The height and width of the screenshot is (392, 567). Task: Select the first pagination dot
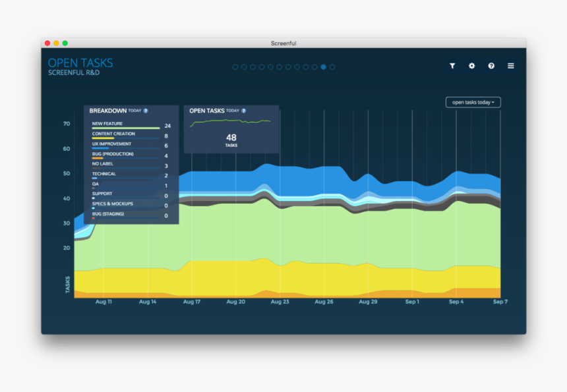click(x=235, y=67)
